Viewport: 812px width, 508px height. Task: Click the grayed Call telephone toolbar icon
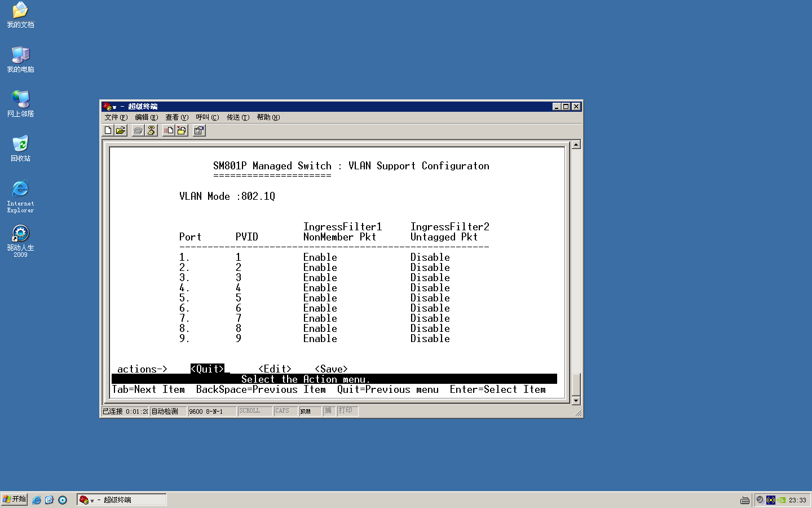click(138, 130)
